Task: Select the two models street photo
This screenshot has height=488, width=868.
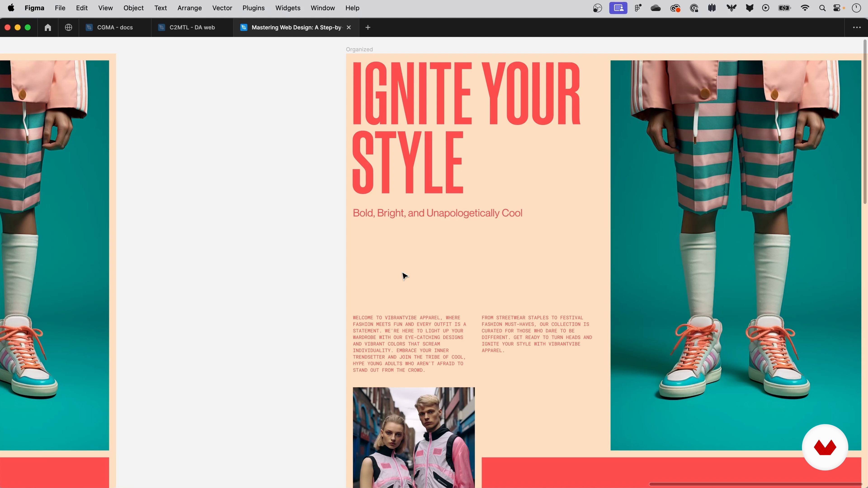Action: [x=414, y=437]
